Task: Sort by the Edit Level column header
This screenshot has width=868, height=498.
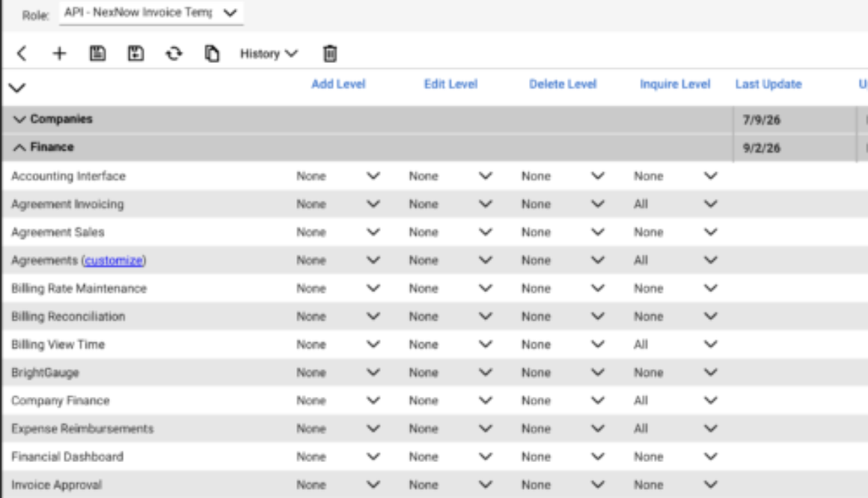Action: pos(450,84)
